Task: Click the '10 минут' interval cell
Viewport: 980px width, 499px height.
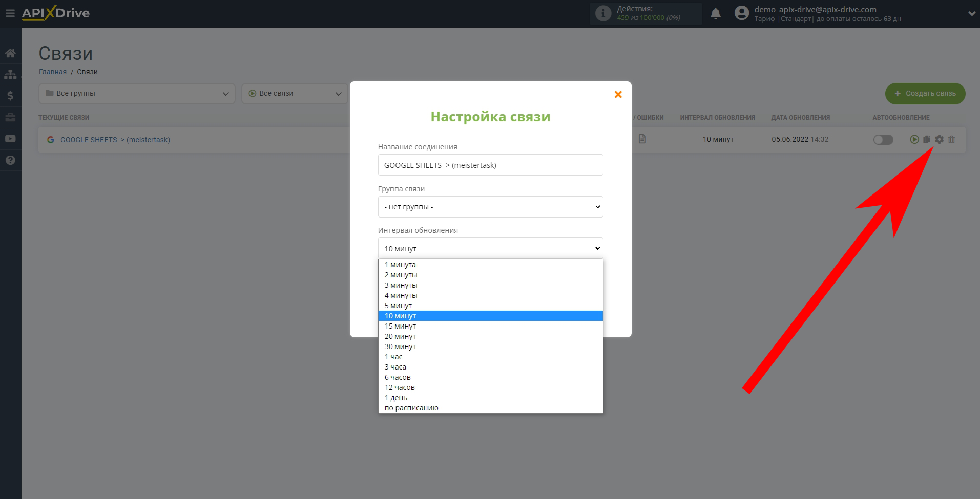Action: click(718, 139)
